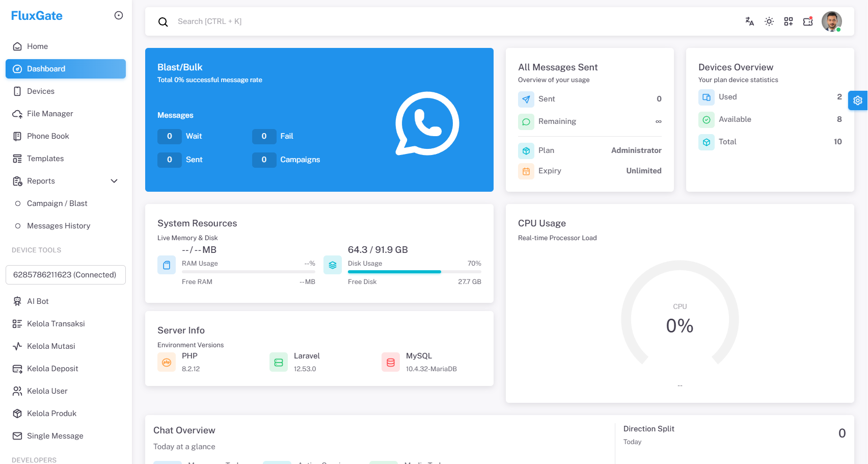Viewport: 868px width, 464px height.
Task: Click the Plan cube icon
Action: point(526,150)
